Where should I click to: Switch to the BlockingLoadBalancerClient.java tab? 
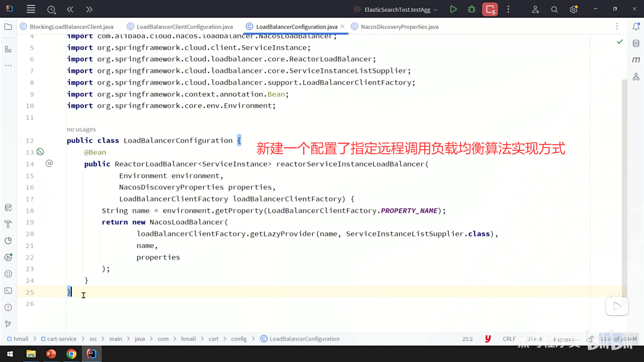(x=71, y=27)
